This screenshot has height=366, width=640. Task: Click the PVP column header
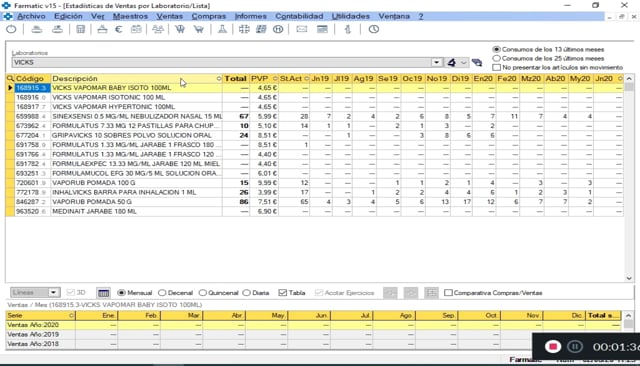pos(263,78)
